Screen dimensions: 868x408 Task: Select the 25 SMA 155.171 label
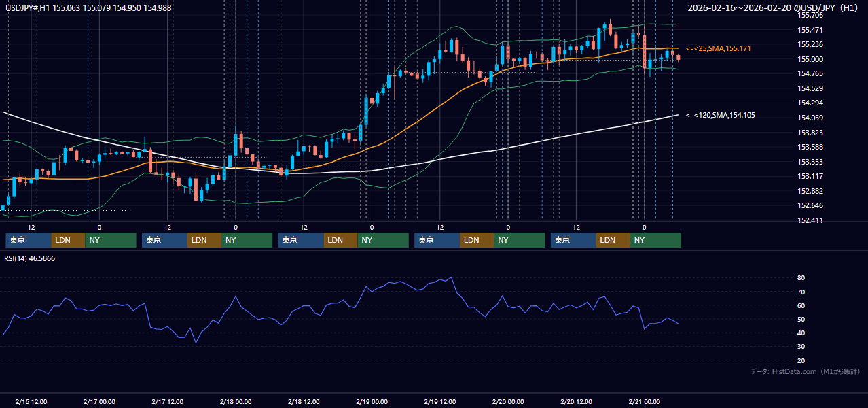pyautogui.click(x=719, y=48)
